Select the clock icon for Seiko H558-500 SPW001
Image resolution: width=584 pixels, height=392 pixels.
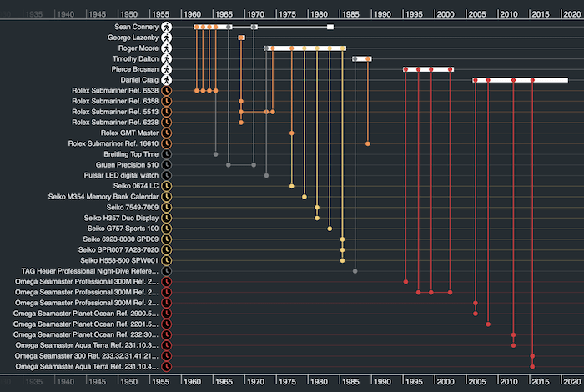pos(167,260)
